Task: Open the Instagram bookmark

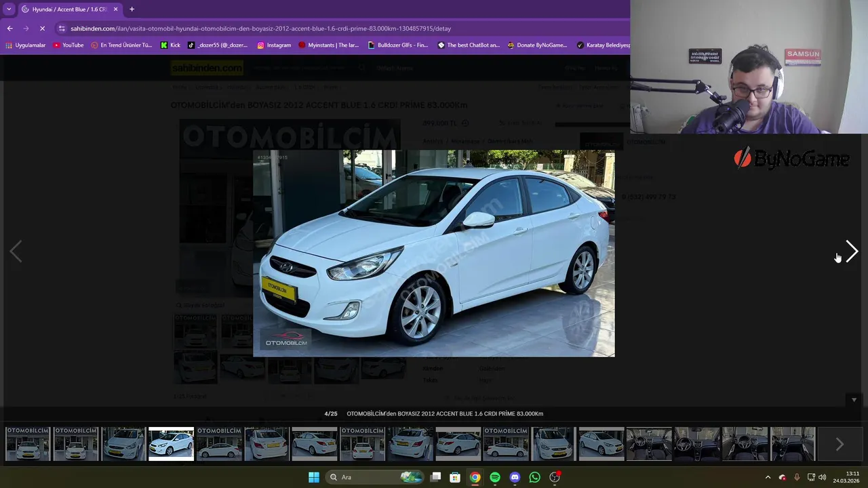Action: 274,45
